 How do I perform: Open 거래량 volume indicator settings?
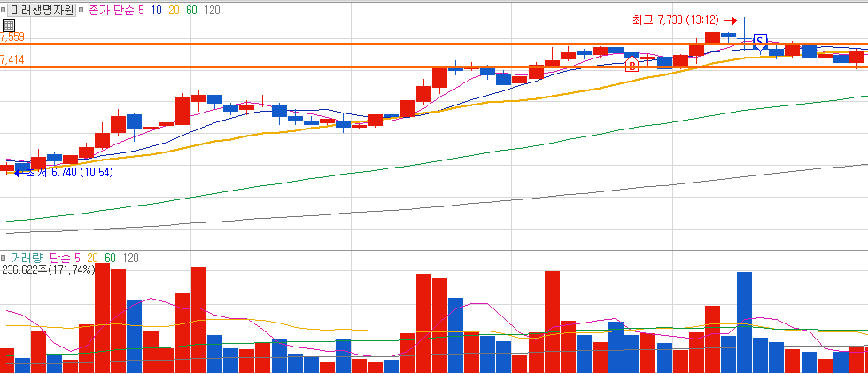tap(27, 258)
